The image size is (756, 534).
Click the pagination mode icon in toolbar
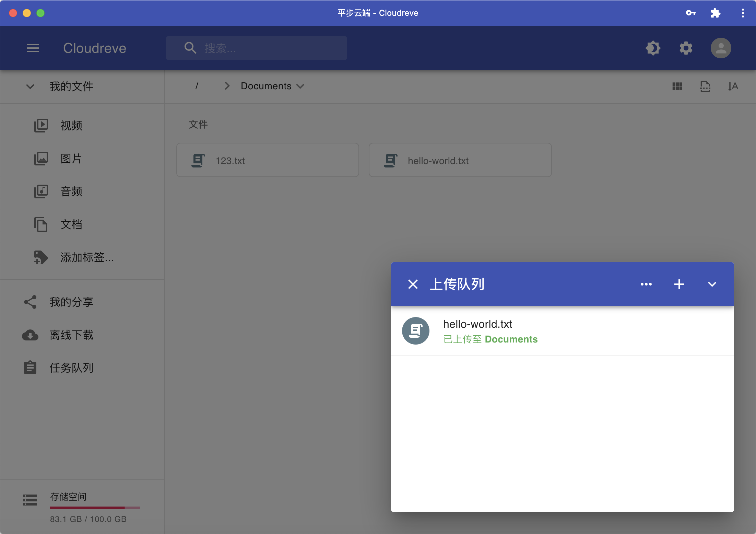click(x=705, y=86)
